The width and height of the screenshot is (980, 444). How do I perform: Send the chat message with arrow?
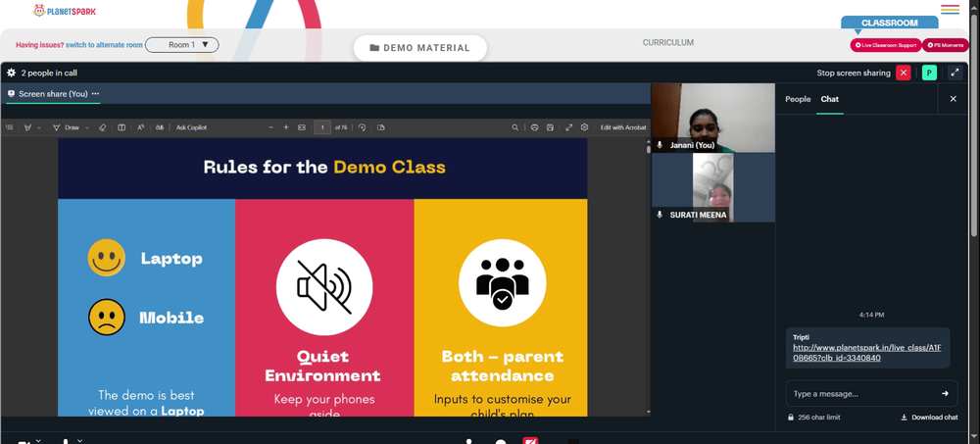(x=945, y=393)
